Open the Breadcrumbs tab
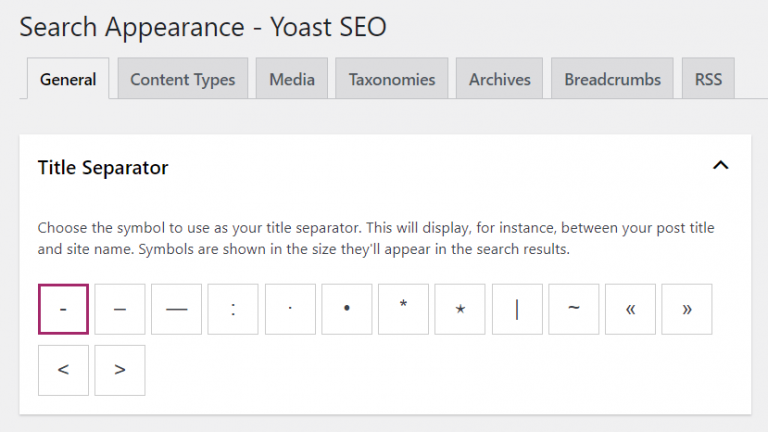The image size is (768, 432). point(612,79)
